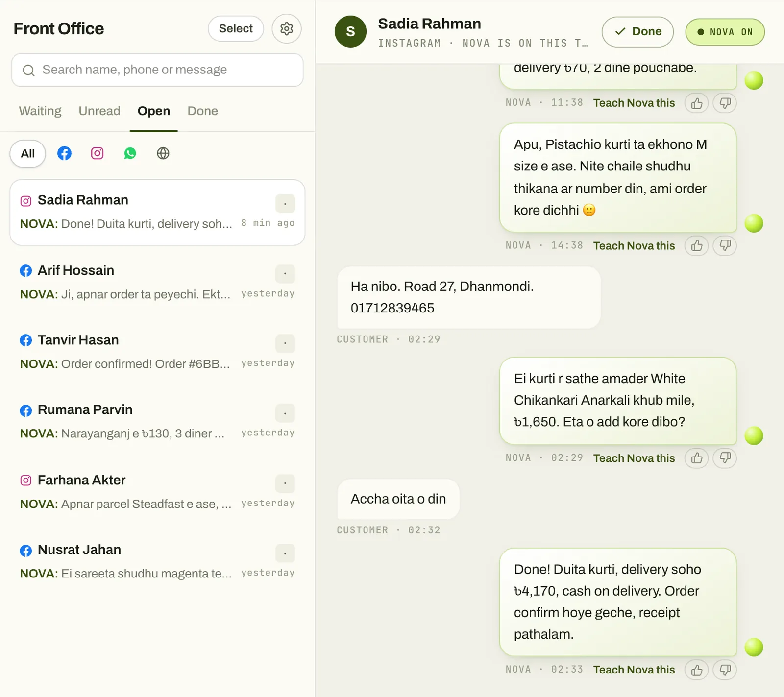Viewport: 784px width, 697px height.
Task: Open the dot menu on Nusrat Jahan's row
Action: (285, 553)
